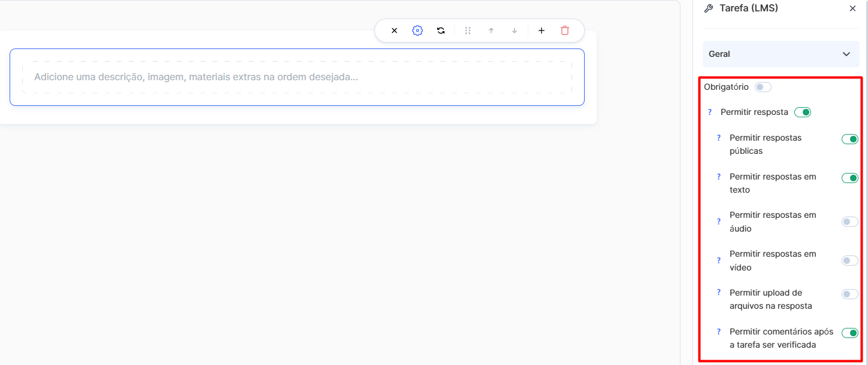Viewport: 868px width, 365px height.
Task: Turn off Permitir respostas públicas toggle
Action: [849, 139]
